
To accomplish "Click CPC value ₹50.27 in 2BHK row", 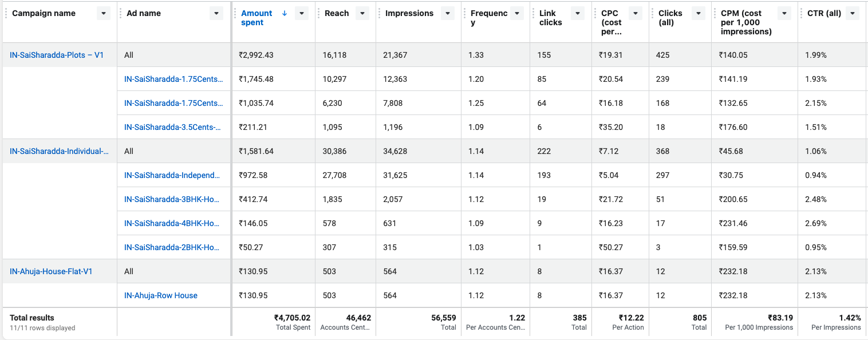I will coord(610,247).
